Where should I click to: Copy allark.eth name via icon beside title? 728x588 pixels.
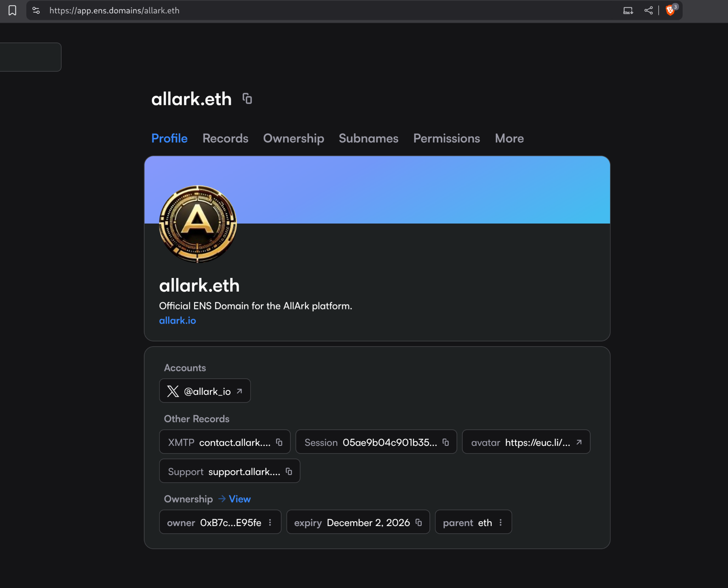pos(247,98)
